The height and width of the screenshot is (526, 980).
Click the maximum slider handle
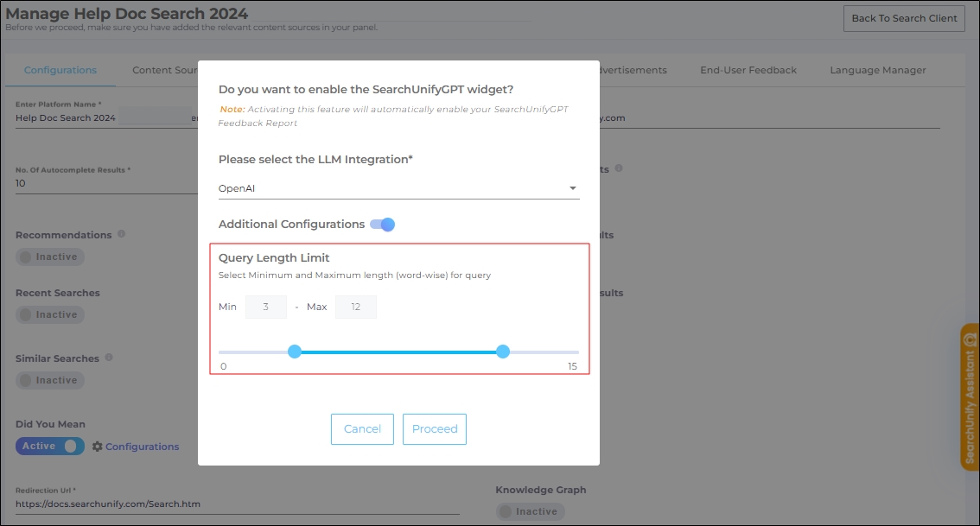click(x=503, y=352)
